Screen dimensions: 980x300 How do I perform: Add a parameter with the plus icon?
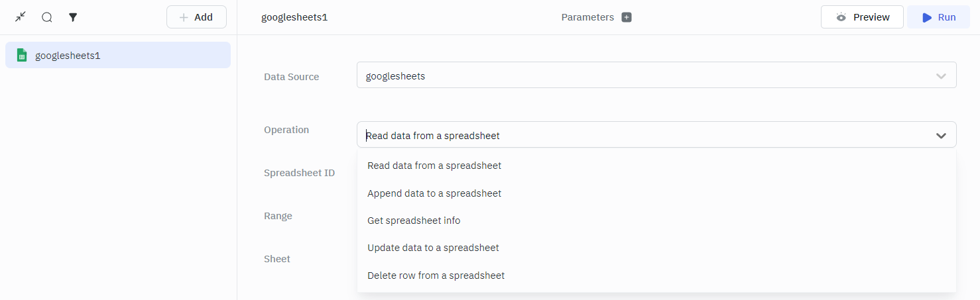pyautogui.click(x=627, y=17)
